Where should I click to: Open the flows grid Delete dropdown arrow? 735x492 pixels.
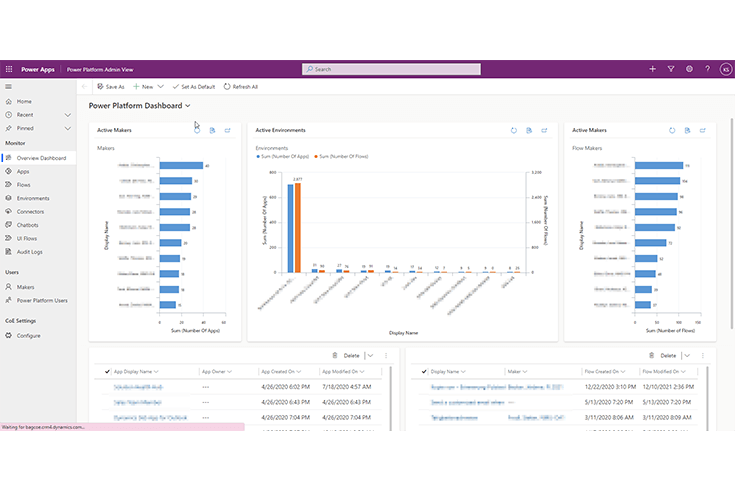click(x=687, y=356)
